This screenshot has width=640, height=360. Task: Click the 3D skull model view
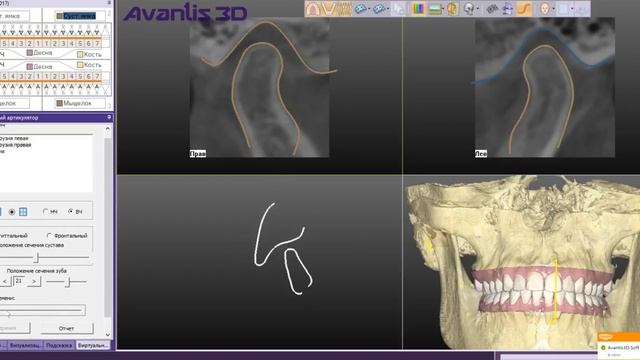[x=521, y=262]
